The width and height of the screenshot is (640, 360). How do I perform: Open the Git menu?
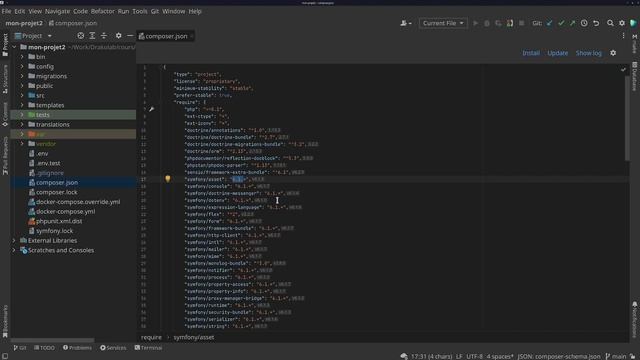(x=155, y=11)
